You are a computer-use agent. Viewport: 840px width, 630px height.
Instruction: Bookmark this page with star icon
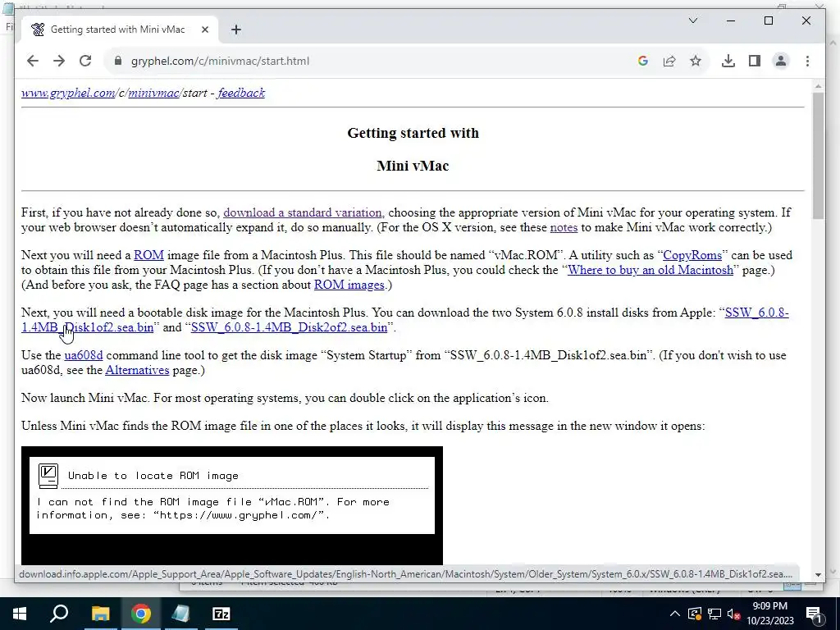696,61
